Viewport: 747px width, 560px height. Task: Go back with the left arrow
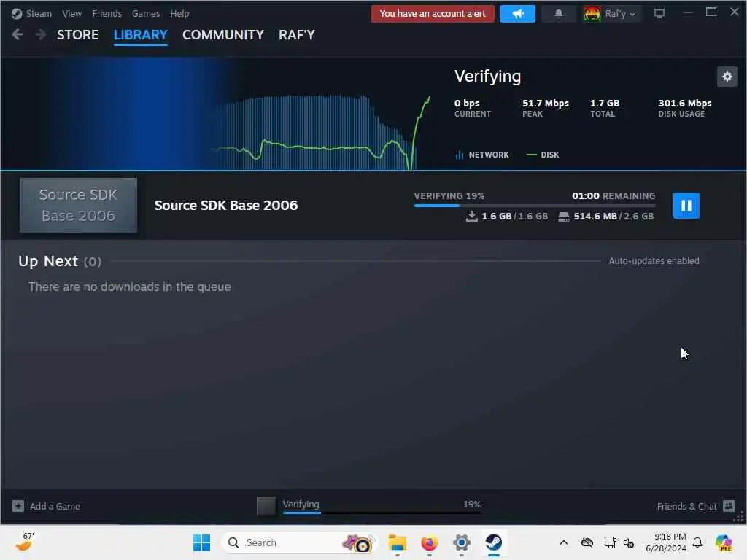[18, 34]
